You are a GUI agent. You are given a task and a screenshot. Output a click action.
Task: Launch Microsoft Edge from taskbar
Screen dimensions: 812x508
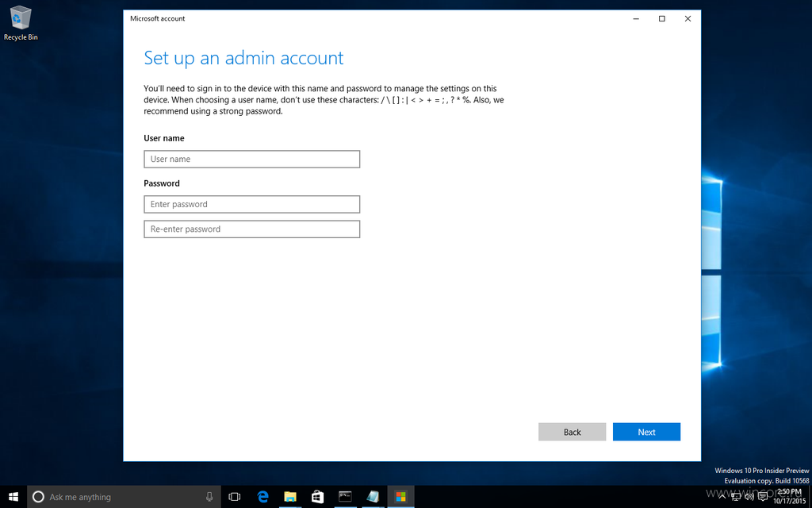(x=262, y=497)
